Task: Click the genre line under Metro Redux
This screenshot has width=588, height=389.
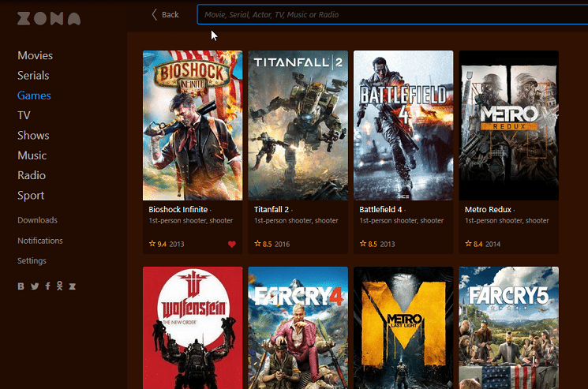Action: 507,221
